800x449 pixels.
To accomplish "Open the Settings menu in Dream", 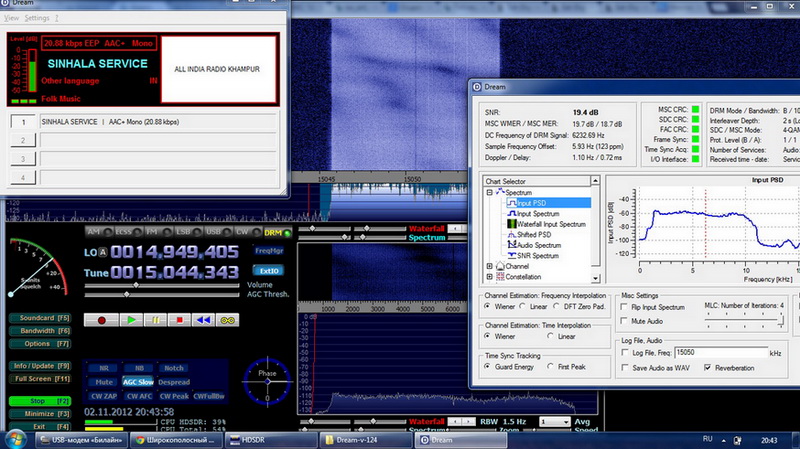I will [37, 18].
